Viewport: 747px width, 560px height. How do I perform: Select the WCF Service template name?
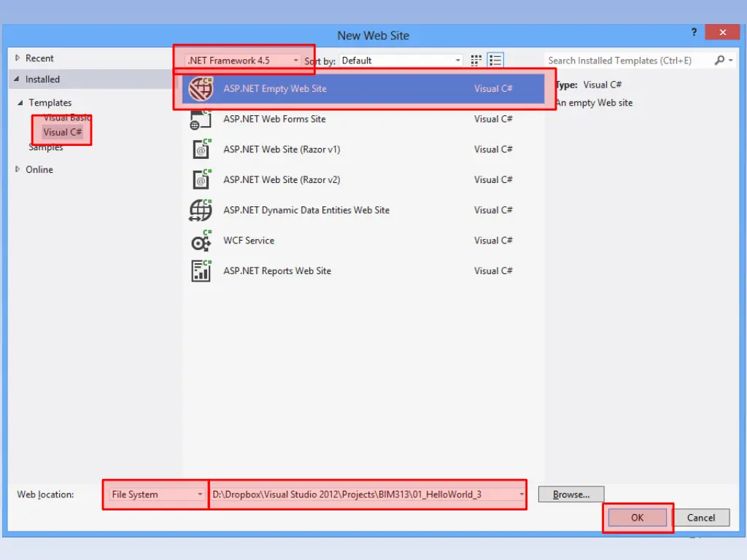(x=249, y=241)
